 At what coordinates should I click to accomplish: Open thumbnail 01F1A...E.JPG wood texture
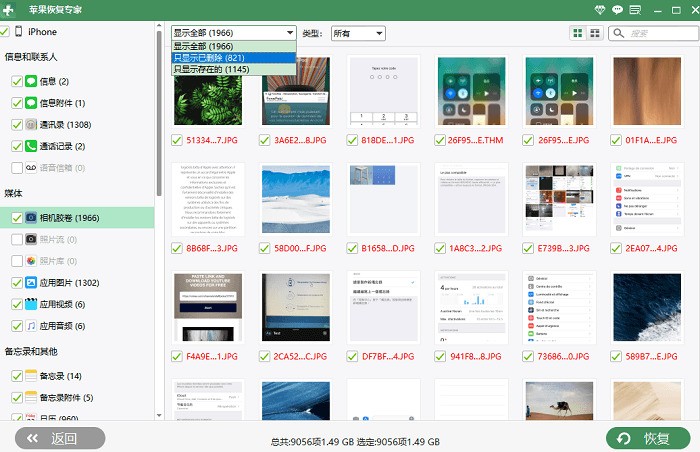(x=647, y=91)
